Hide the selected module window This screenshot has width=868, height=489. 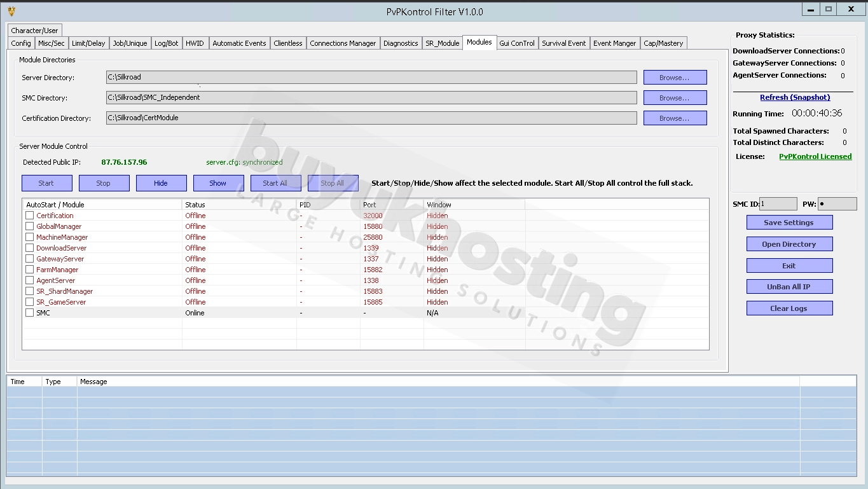click(x=161, y=183)
